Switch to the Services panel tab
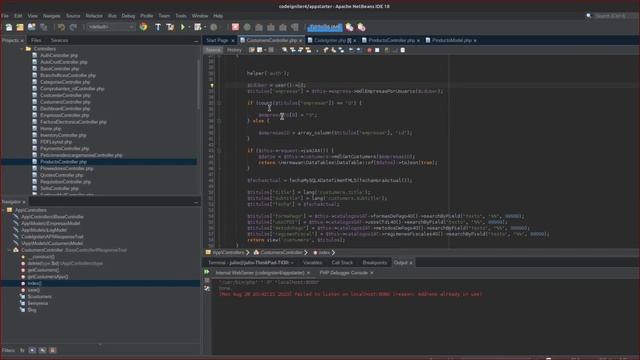Viewport: 640px width, 360px height. [59, 40]
